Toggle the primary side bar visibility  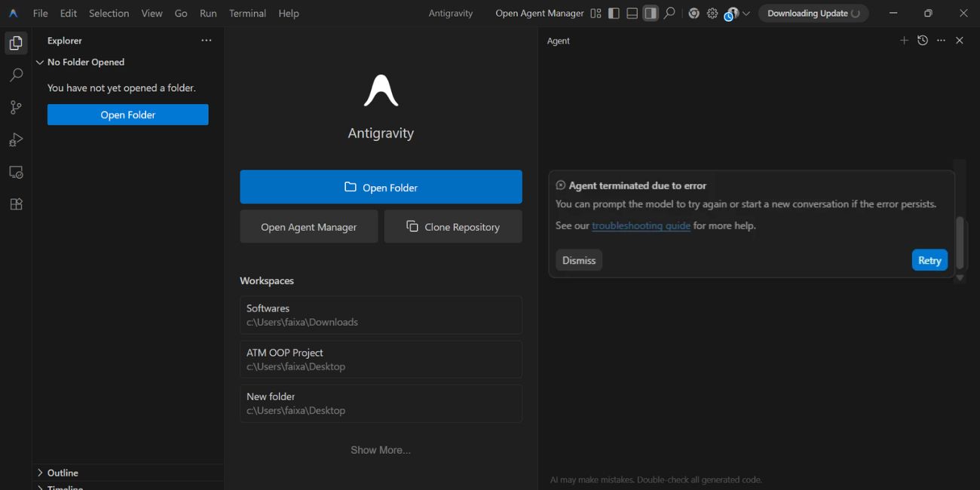coord(614,14)
